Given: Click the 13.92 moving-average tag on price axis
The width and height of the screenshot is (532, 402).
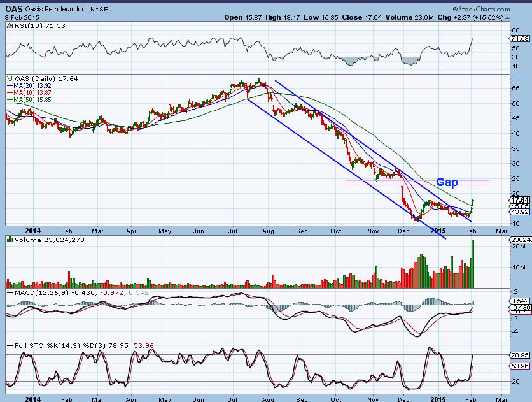Looking at the screenshot, I should tap(520, 212).
